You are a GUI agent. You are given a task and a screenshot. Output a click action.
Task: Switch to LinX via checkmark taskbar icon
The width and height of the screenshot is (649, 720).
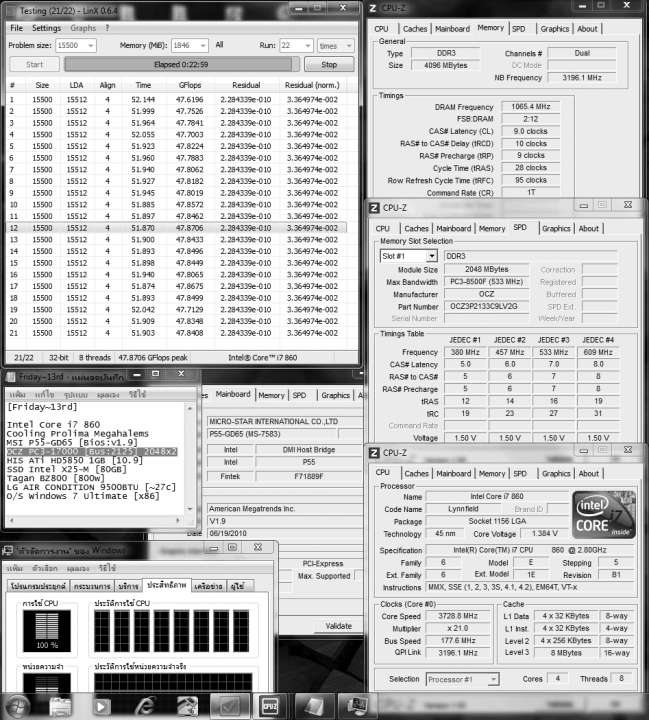[x=230, y=706]
